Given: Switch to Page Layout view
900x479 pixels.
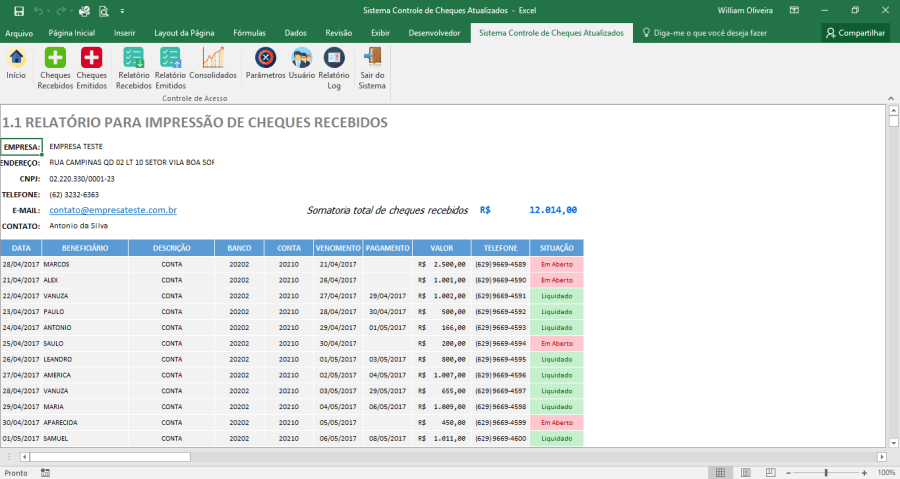Looking at the screenshot, I should [746, 473].
